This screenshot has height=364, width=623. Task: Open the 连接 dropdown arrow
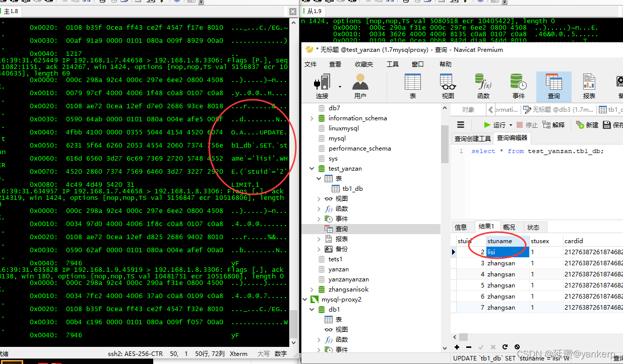point(340,87)
